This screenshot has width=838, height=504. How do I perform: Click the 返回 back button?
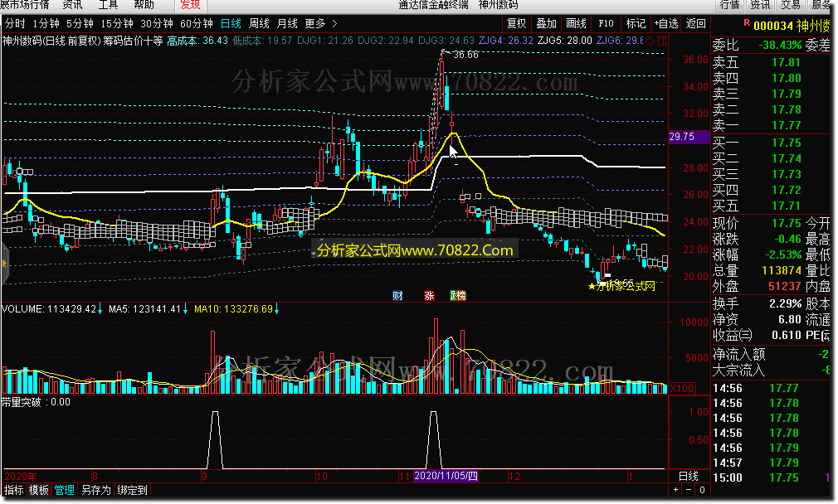pos(696,23)
